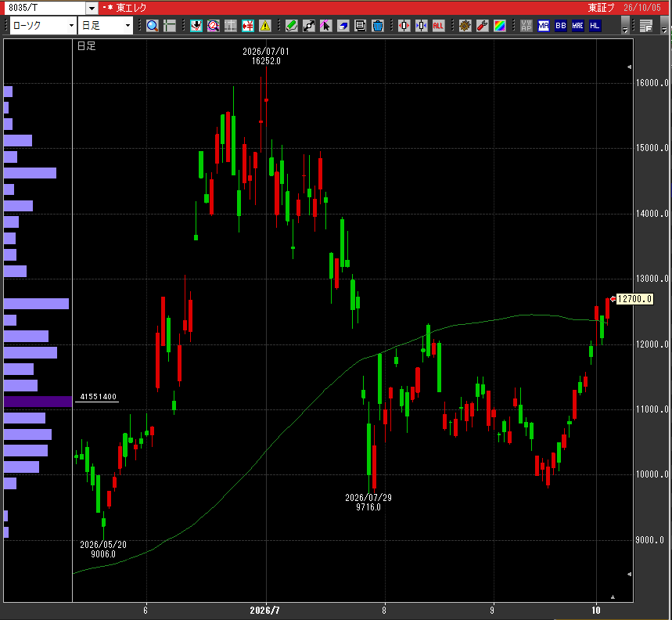Viewport: 672px width, 620px height.
Task: Click the warning triangle alert icon
Action: 265,26
